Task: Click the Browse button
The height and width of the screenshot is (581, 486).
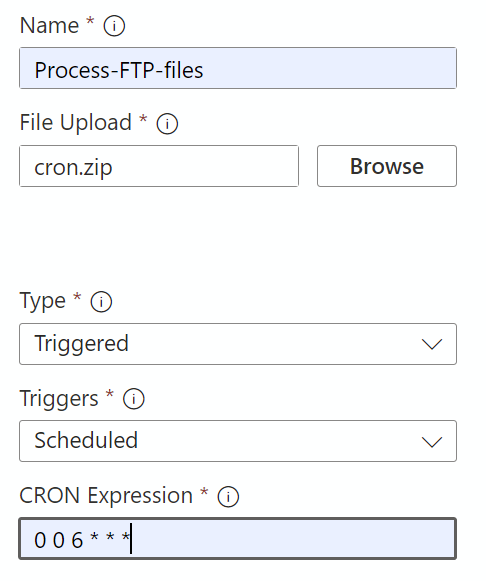Action: click(x=387, y=166)
